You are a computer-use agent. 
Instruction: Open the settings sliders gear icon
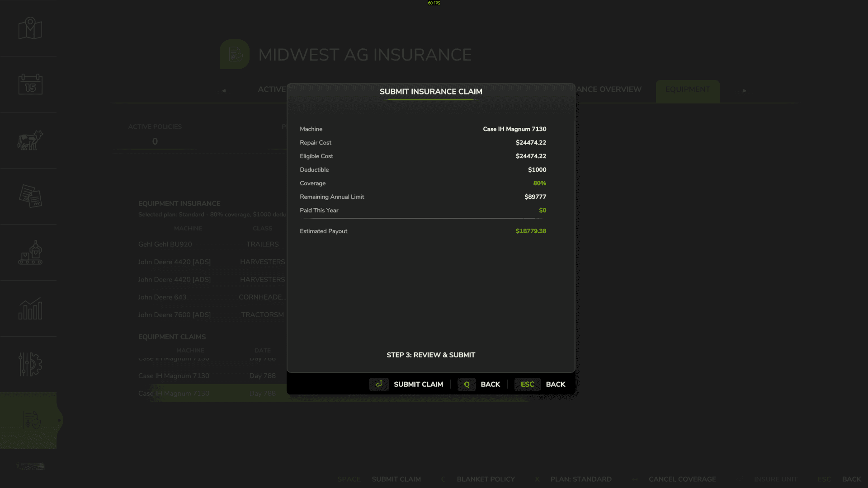point(30,364)
